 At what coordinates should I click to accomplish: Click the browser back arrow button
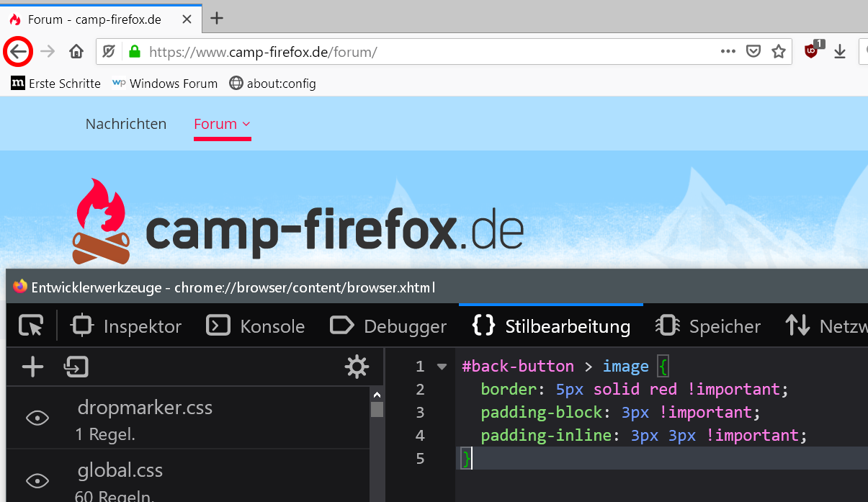tap(19, 52)
